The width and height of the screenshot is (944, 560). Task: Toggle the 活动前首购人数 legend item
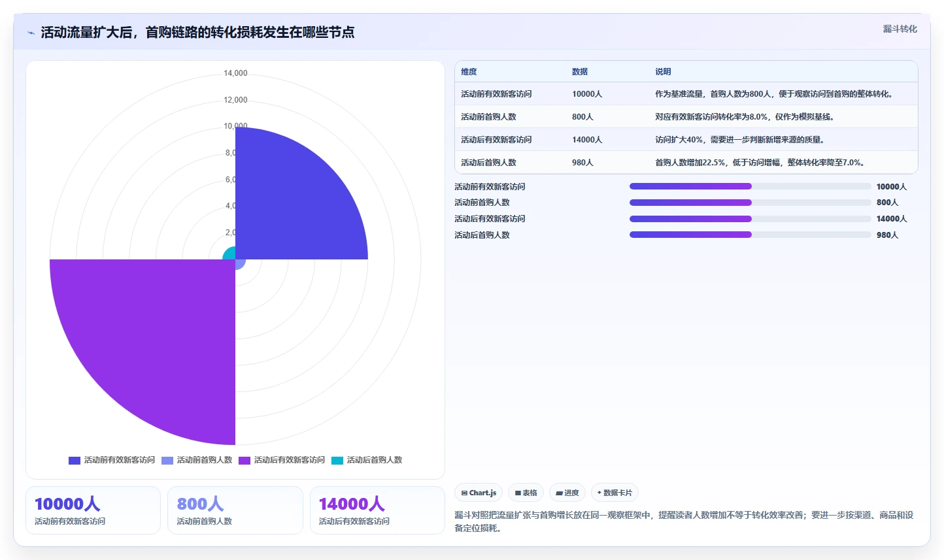tap(197, 460)
